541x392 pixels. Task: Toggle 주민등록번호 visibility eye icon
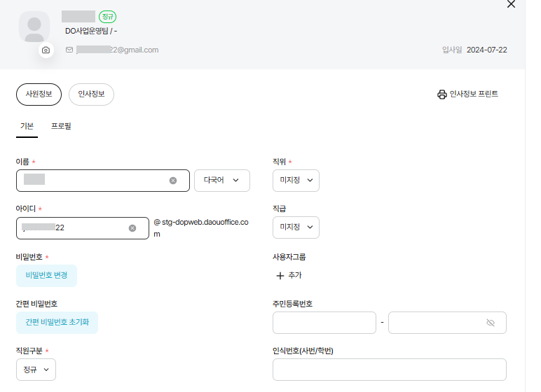[491, 323]
